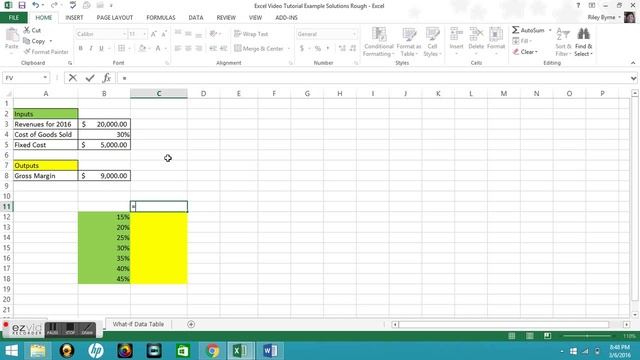Select the Format Painter tool
The height and width of the screenshot is (360, 640).
coord(46,52)
